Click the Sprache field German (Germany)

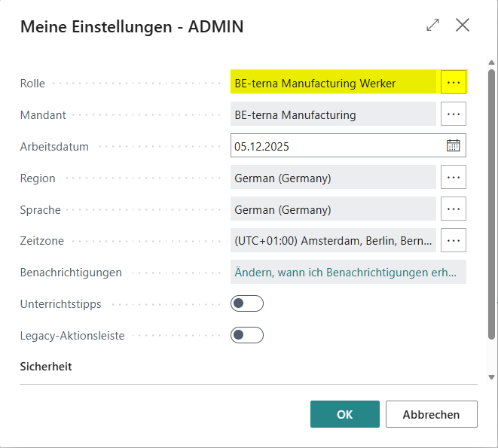click(x=333, y=209)
